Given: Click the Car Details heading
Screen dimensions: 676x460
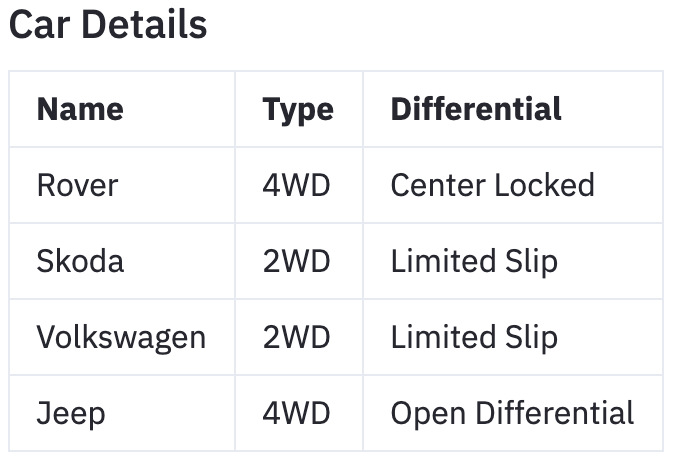Looking at the screenshot, I should (108, 25).
